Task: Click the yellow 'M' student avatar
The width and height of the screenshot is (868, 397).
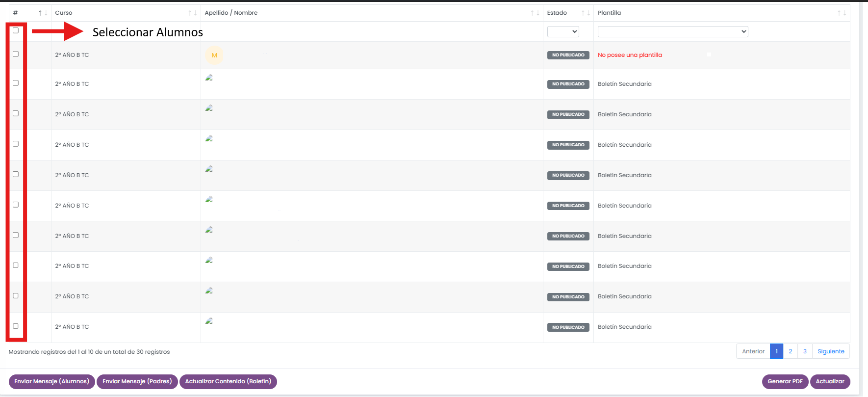Action: pyautogui.click(x=214, y=55)
